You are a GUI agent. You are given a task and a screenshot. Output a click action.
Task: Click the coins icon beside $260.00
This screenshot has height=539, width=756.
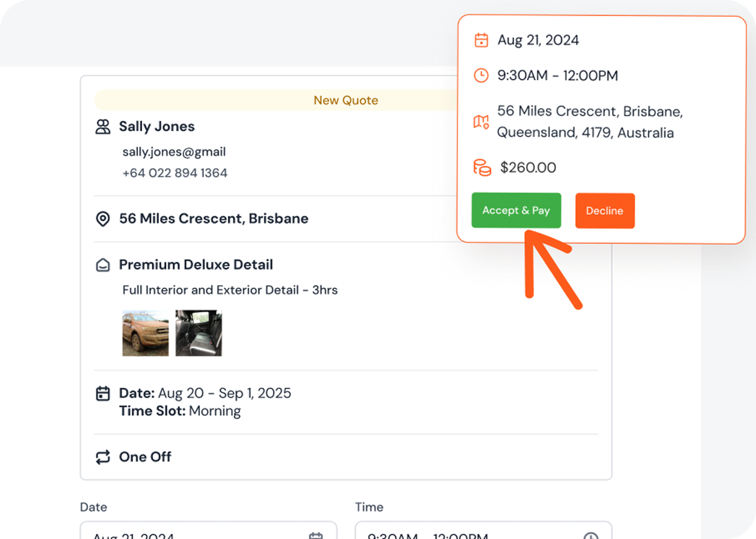point(482,168)
